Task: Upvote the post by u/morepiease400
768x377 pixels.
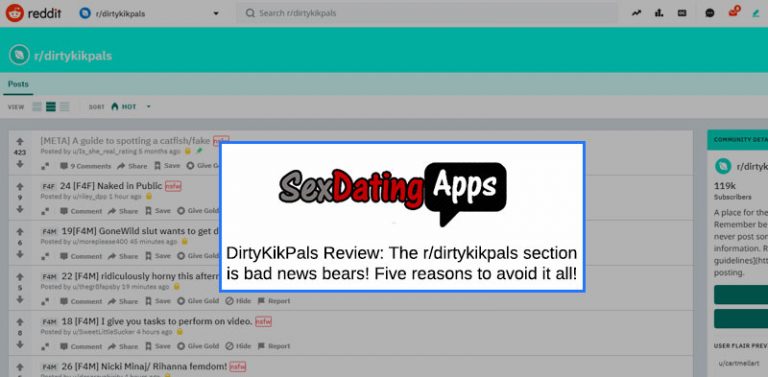Action: pyautogui.click(x=20, y=232)
